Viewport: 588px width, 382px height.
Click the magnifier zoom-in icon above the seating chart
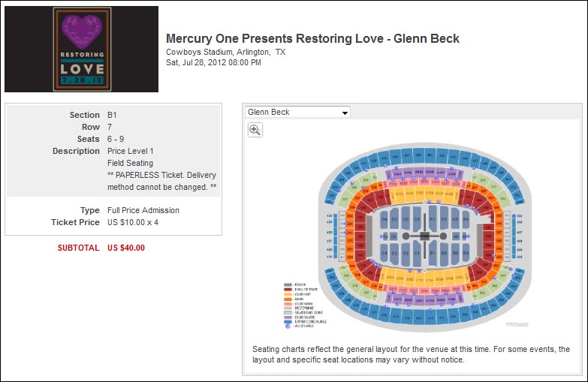(255, 130)
